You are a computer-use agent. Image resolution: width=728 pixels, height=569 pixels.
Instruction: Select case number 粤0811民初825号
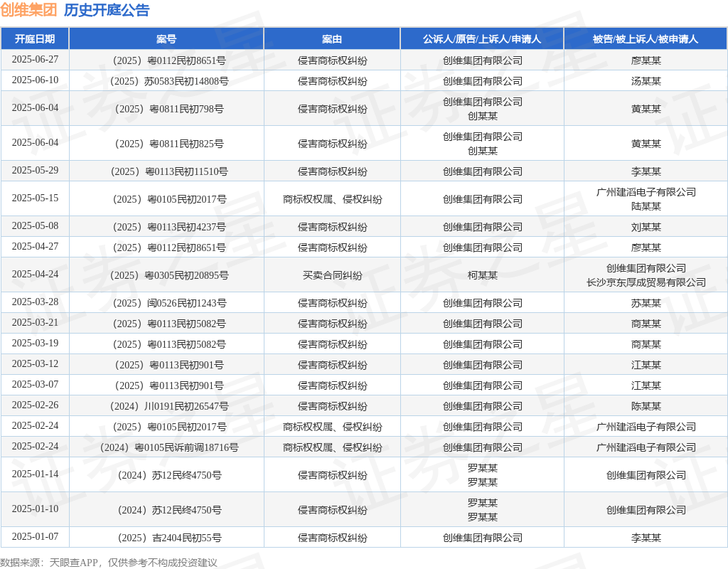click(x=169, y=144)
